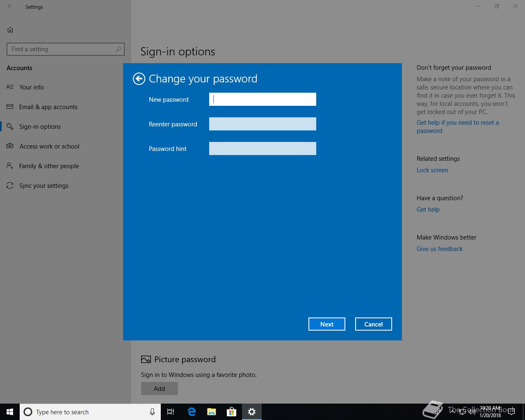Screen dimensions: 525x420
Task: Click the Home icon in Settings sidebar
Action: 10,30
